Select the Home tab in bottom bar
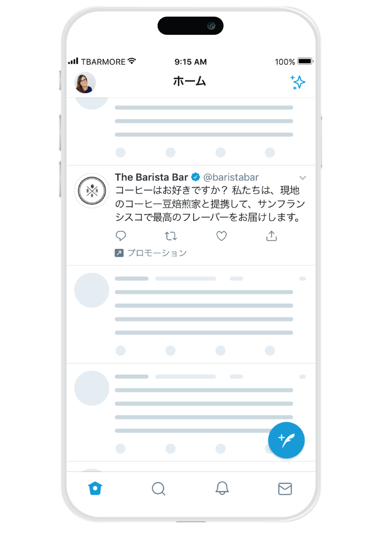Screen dimensions: 392x533 click(x=95, y=489)
